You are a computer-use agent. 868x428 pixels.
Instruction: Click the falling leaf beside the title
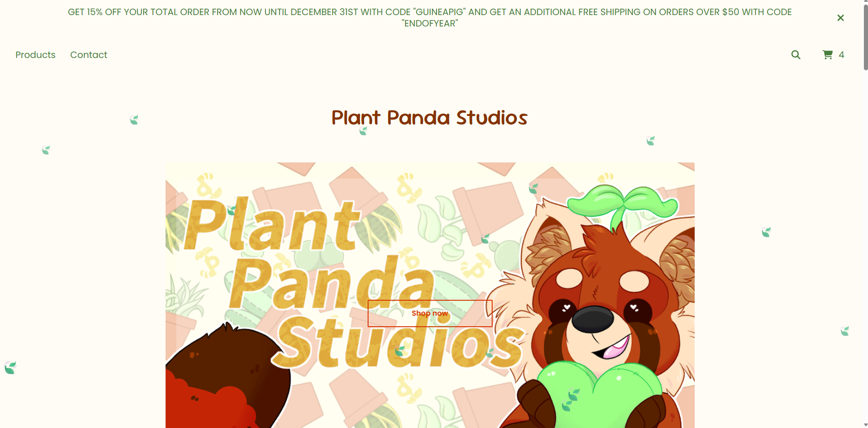tap(363, 131)
